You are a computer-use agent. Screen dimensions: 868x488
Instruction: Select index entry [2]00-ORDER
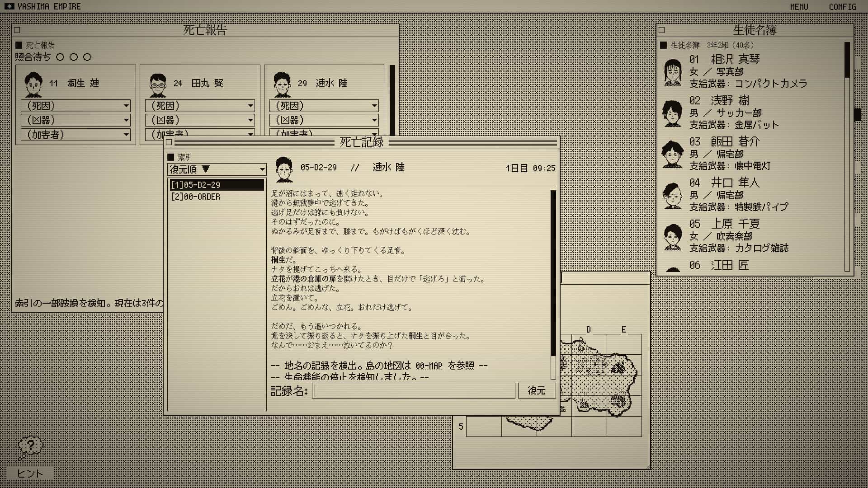click(217, 197)
